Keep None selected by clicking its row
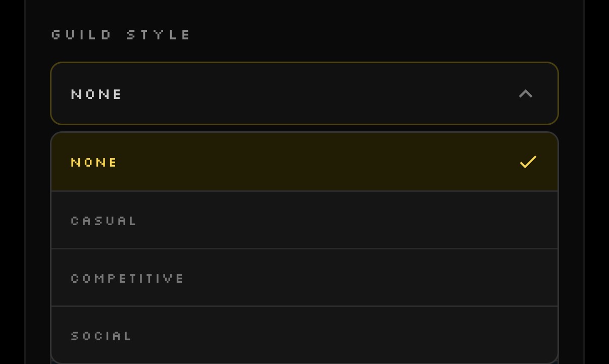The image size is (609, 364). (x=304, y=162)
